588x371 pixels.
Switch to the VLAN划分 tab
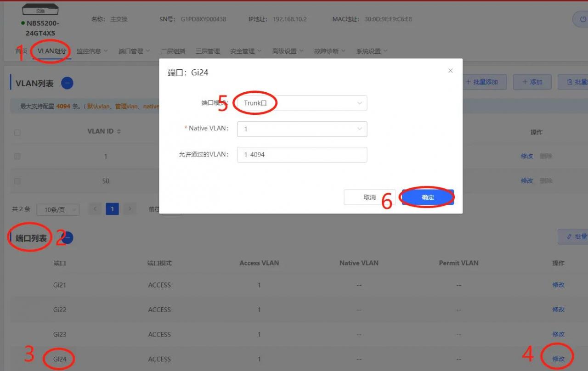click(51, 51)
